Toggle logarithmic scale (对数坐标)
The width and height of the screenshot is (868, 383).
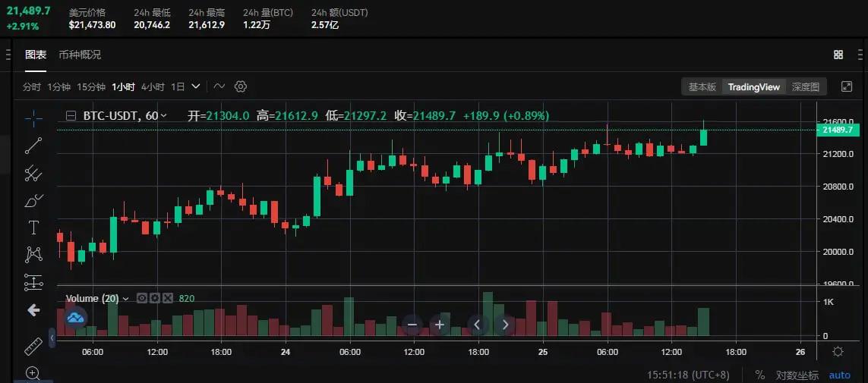coord(797,375)
